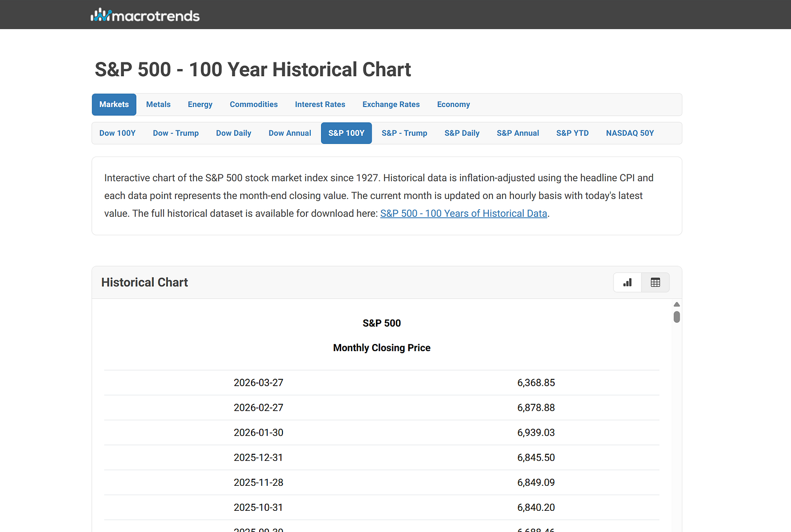Click the value 6,845.50 cell
The image size is (791, 532).
click(536, 458)
